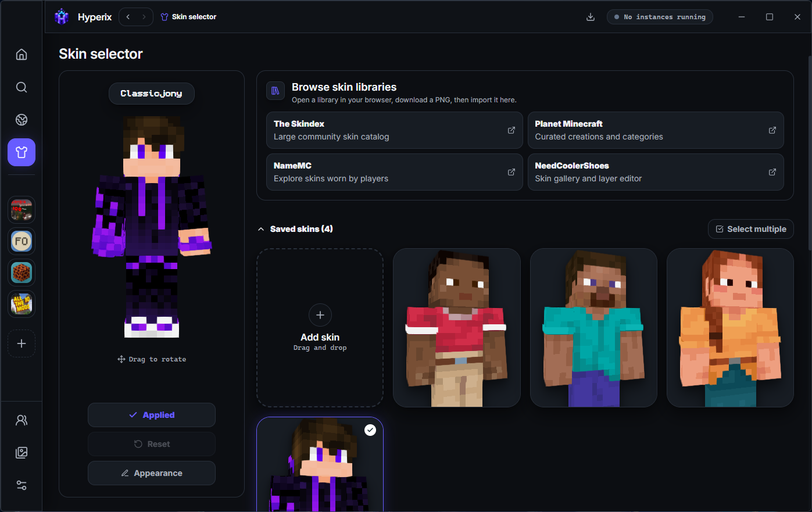Select the red shirt skin thumbnail
This screenshot has width=812, height=512.
(457, 328)
